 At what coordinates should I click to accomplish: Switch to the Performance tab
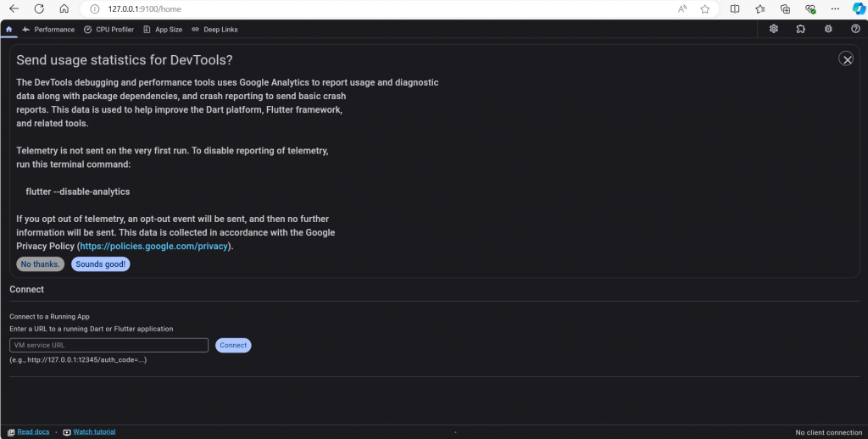point(48,30)
